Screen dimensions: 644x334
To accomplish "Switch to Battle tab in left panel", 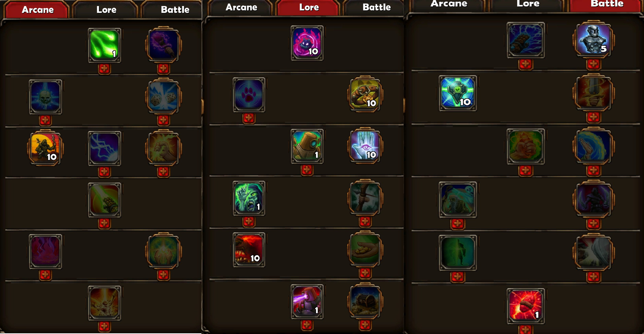I will (x=175, y=10).
